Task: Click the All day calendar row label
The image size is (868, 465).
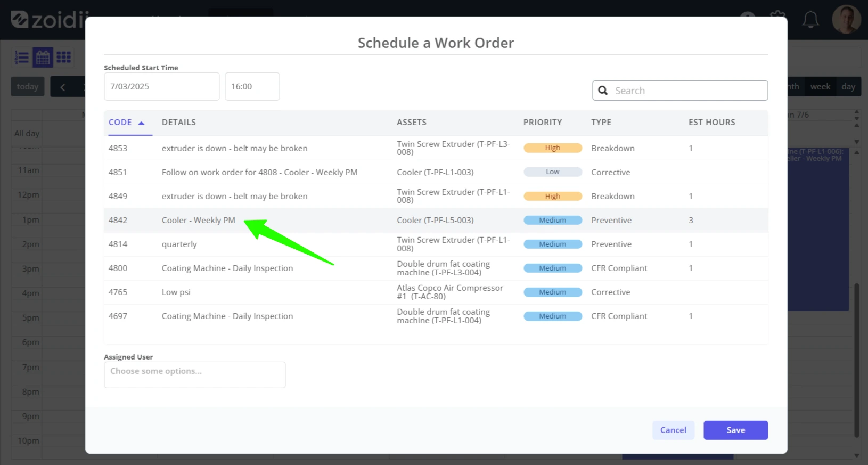Action: click(x=27, y=133)
